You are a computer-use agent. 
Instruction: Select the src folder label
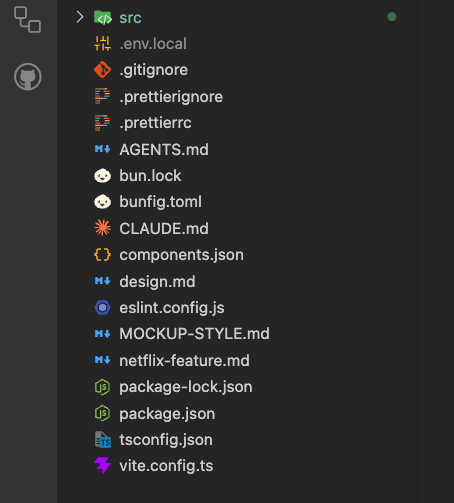(130, 18)
